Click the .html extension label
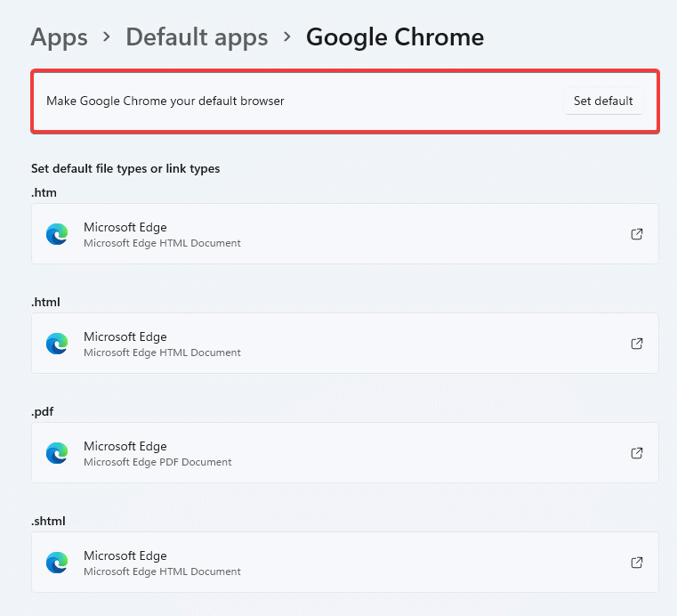Viewport: 677px width, 616px height. 45,302
